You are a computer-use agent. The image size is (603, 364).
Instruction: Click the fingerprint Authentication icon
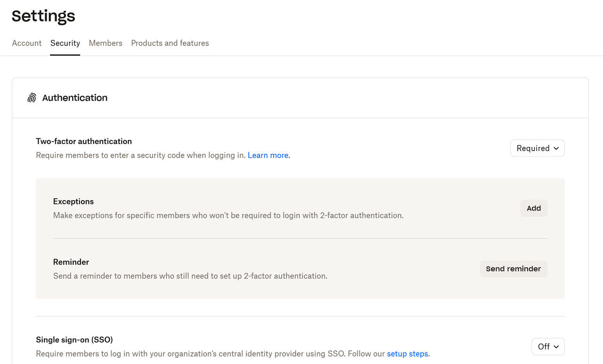click(x=32, y=98)
